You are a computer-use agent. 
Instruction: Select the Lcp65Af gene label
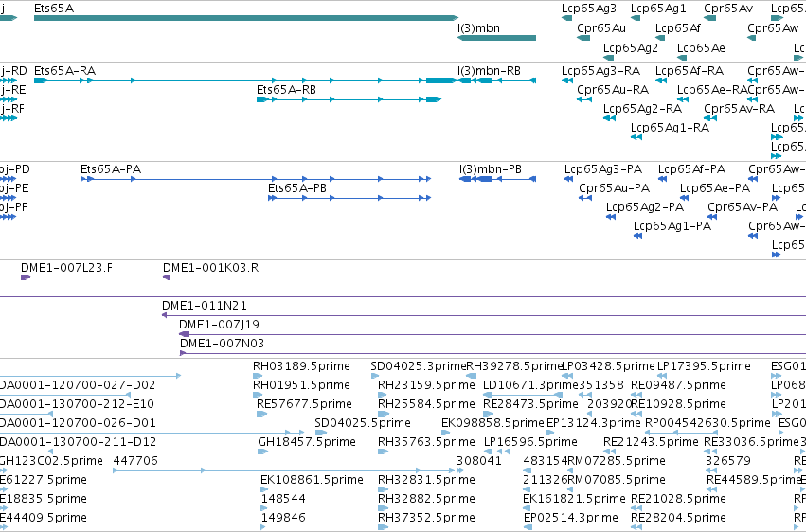pyautogui.click(x=677, y=27)
